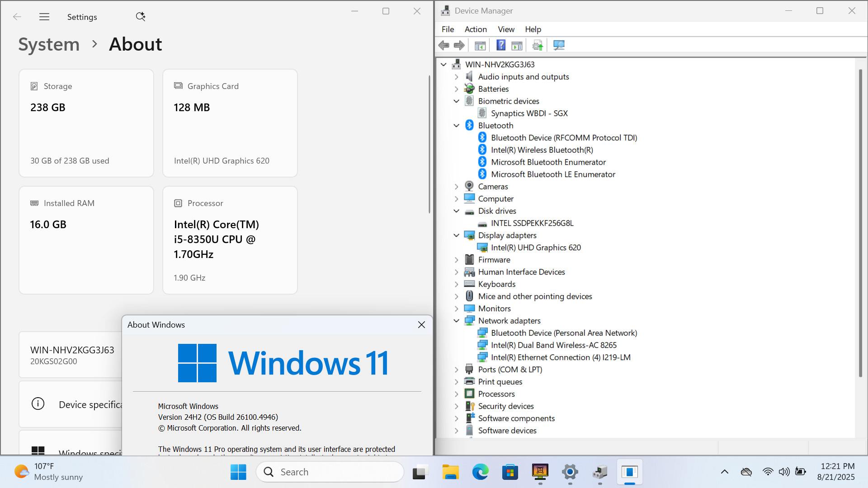Collapse the Network adapters category
This screenshot has width=868, height=488.
coord(457,321)
